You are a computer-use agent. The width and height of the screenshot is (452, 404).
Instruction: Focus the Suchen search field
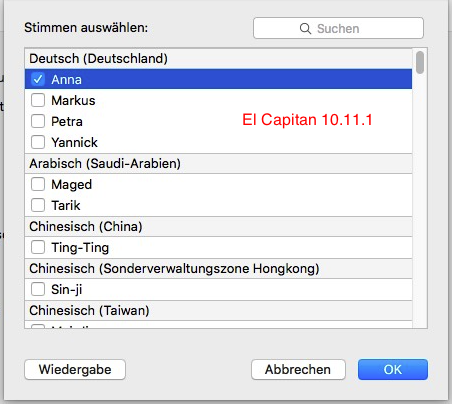[338, 28]
